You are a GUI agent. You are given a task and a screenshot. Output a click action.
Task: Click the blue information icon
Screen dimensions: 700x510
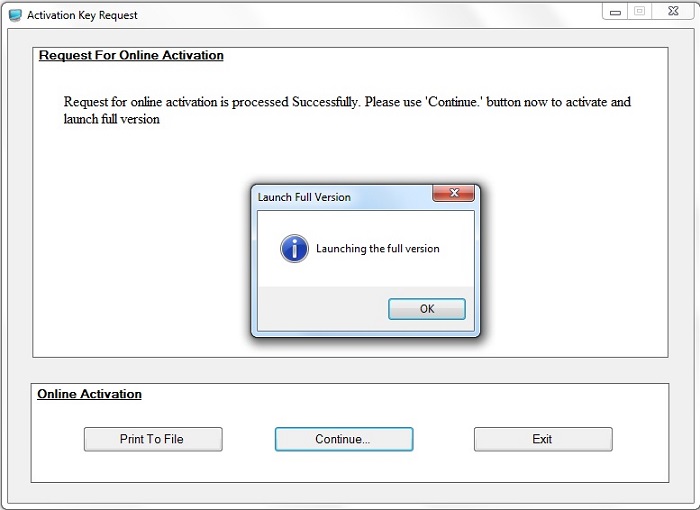[294, 249]
